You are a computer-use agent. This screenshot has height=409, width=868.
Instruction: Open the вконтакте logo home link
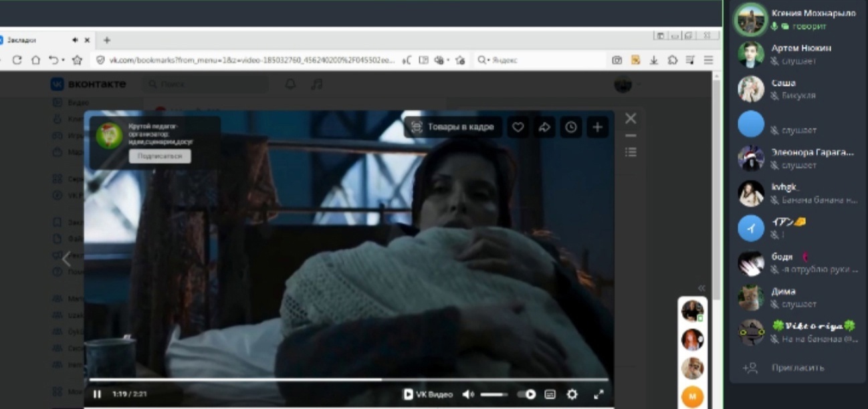pyautogui.click(x=88, y=84)
